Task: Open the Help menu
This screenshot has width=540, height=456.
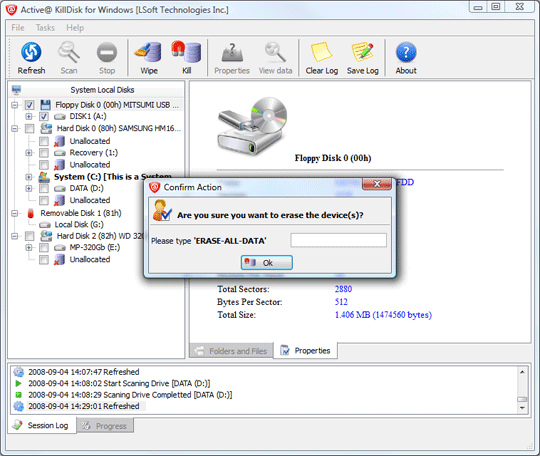Action: click(x=75, y=28)
